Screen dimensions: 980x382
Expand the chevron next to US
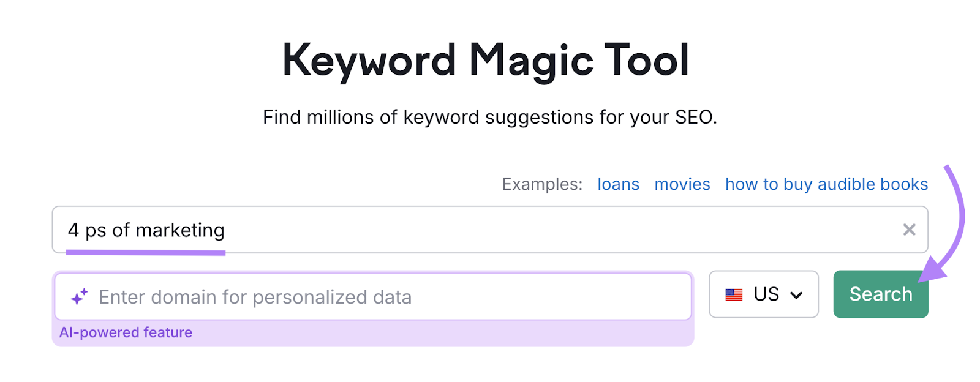point(797,294)
